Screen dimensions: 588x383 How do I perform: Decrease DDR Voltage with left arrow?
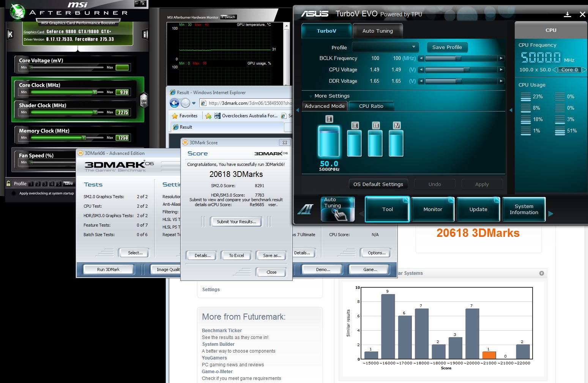421,81
